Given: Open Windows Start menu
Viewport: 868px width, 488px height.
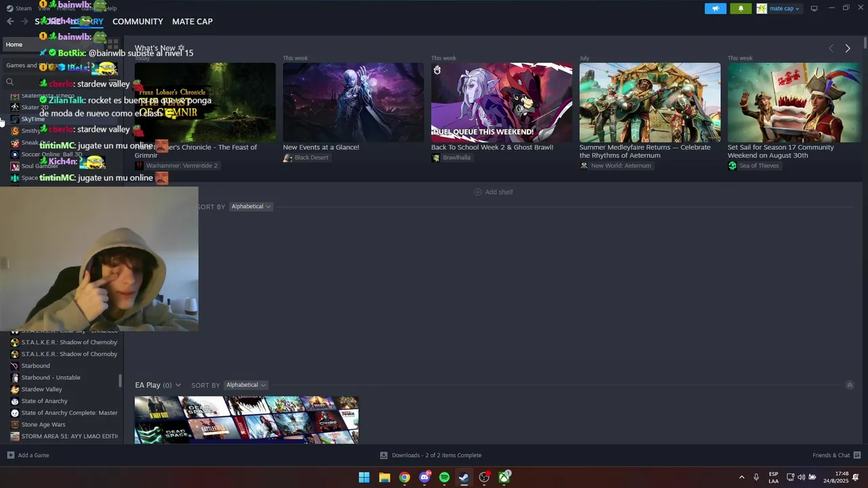Looking at the screenshot, I should coord(364,477).
